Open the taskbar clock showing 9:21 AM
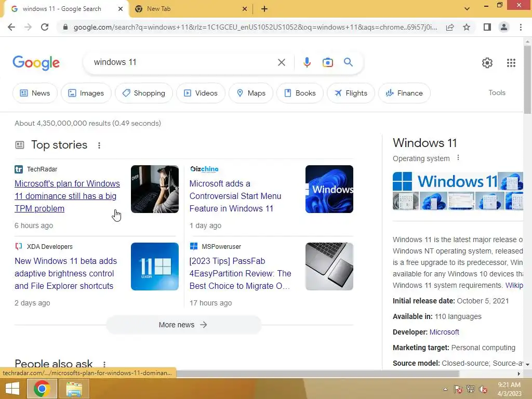The height and width of the screenshot is (399, 532). click(509, 389)
